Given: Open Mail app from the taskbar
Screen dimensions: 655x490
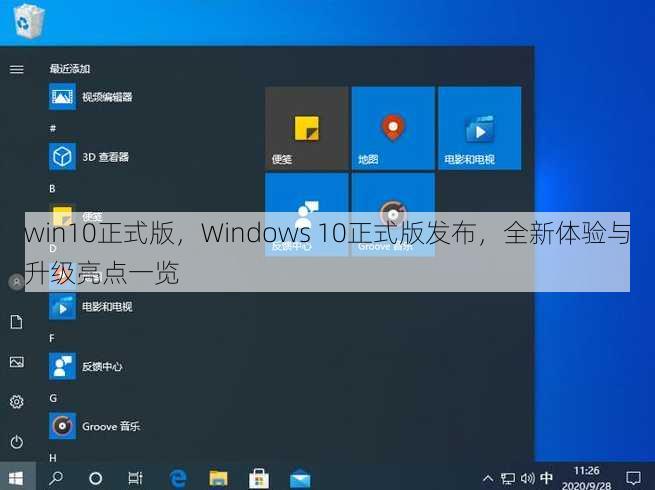Looking at the screenshot, I should coord(300,478).
